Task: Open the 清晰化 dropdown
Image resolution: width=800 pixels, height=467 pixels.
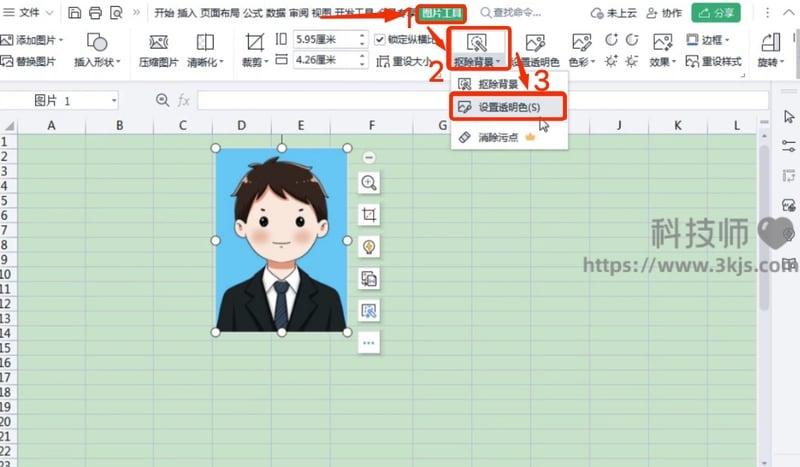Action: pos(221,62)
